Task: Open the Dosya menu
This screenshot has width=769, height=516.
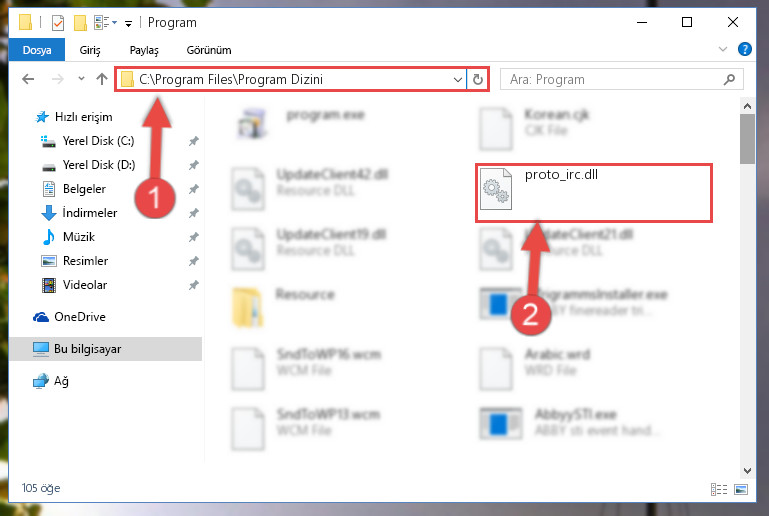Action: point(37,50)
